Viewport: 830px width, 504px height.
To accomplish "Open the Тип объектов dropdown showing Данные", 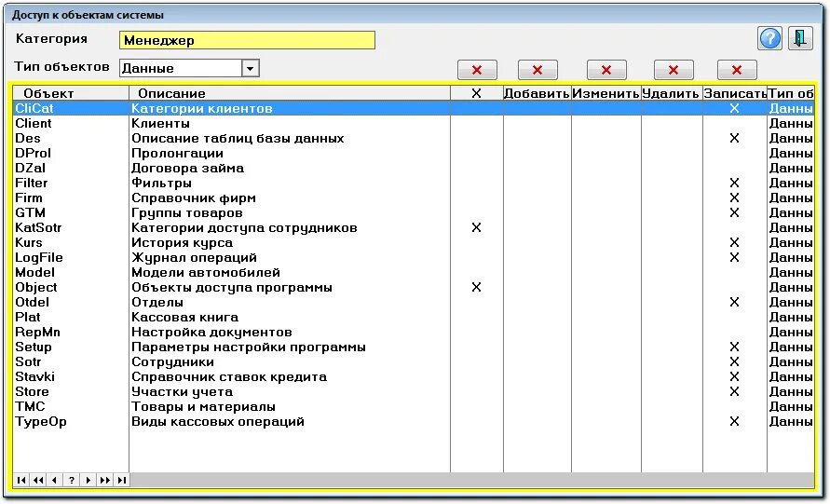I will pos(251,68).
